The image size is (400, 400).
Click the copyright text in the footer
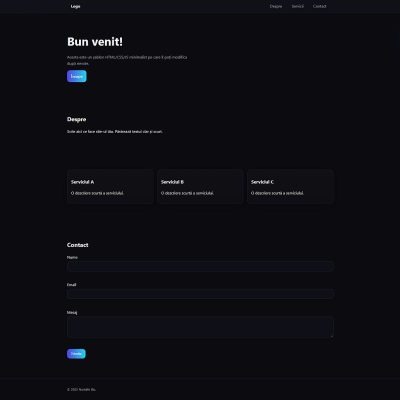tap(81, 389)
